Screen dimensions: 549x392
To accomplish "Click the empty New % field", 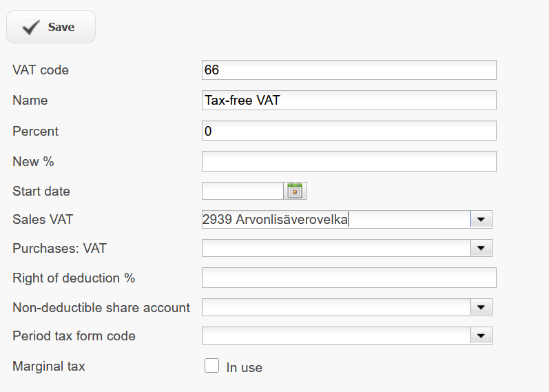I will pos(349,161).
